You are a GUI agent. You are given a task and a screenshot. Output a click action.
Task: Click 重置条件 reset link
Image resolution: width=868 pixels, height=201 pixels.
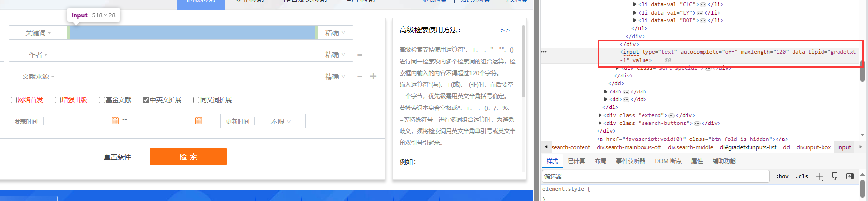tap(117, 157)
